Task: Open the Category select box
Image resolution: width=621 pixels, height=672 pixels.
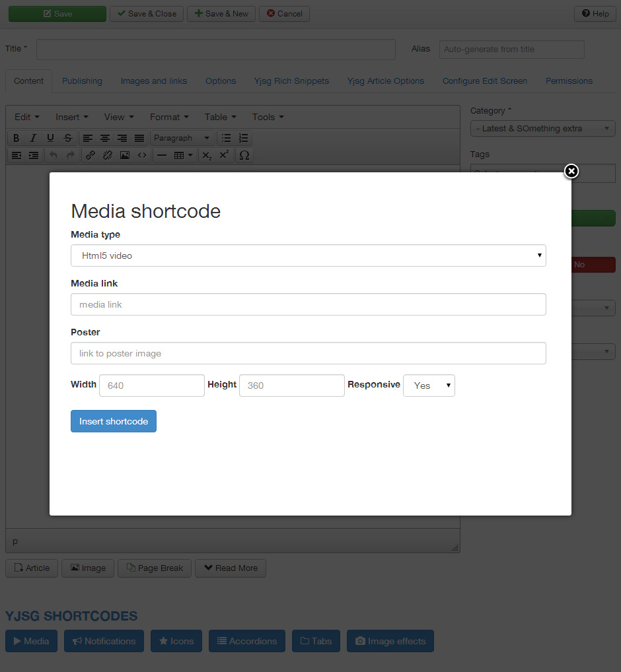Action: 542,129
